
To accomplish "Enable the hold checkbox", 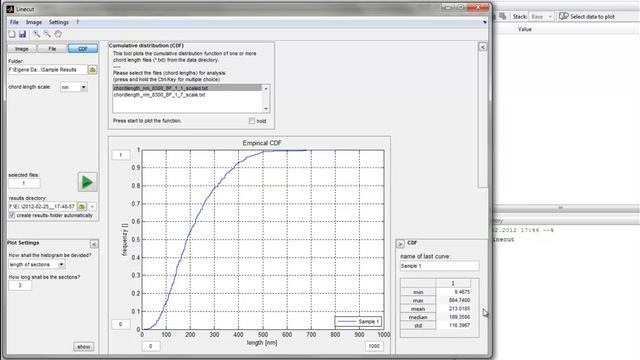I will [x=252, y=121].
